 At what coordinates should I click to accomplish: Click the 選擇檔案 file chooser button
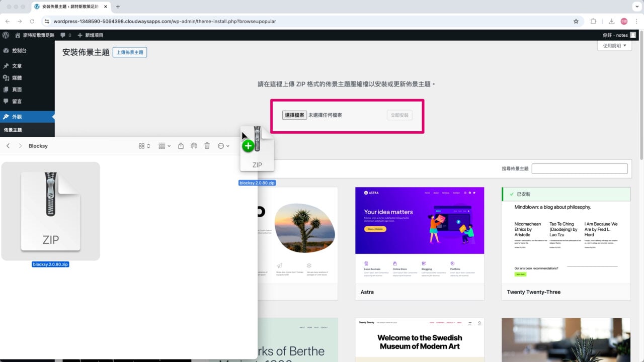[x=294, y=115]
